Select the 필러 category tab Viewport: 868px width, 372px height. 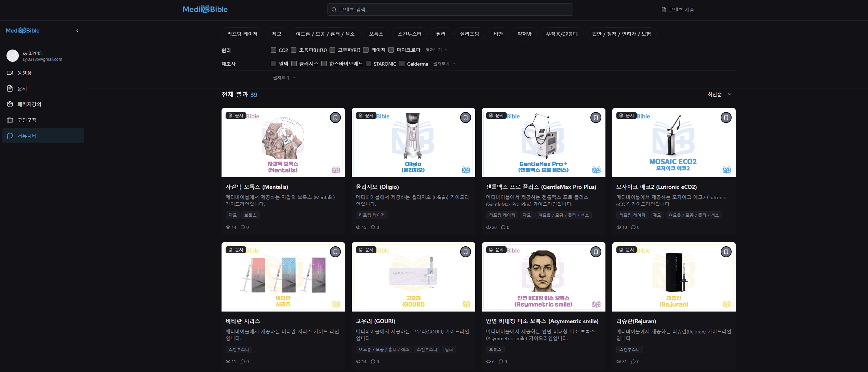(x=441, y=34)
